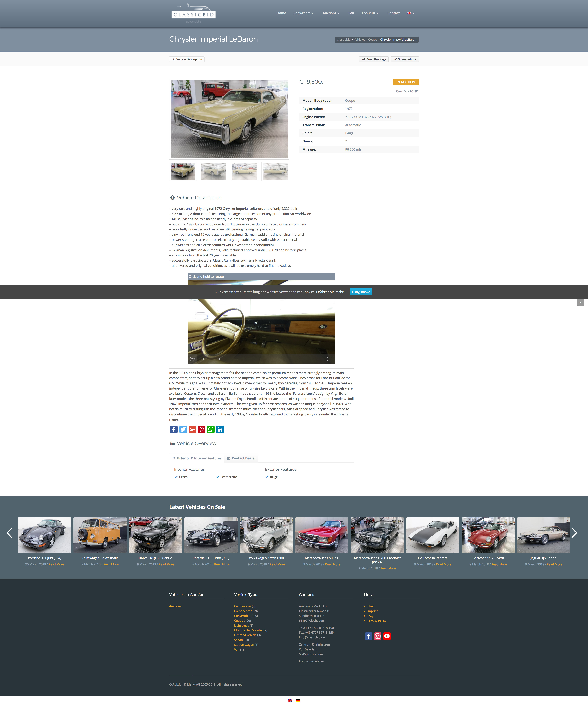Share the page via WhatsApp
This screenshot has width=588, height=712.
click(211, 429)
